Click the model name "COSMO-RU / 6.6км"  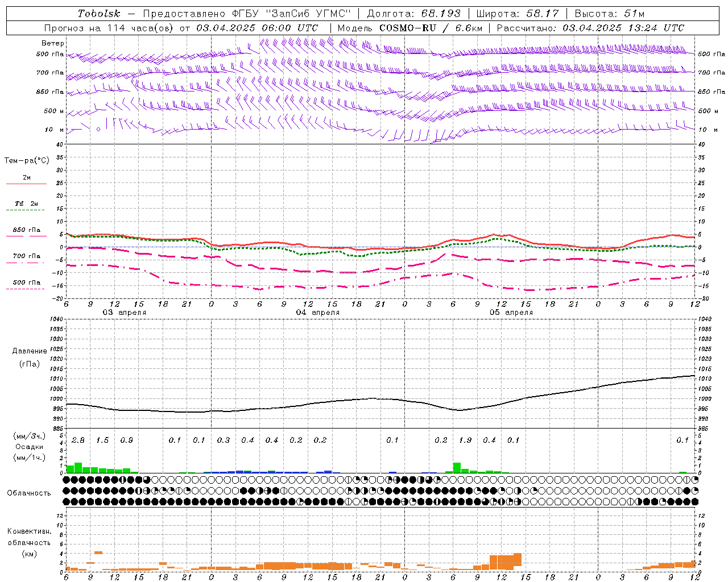point(431,28)
